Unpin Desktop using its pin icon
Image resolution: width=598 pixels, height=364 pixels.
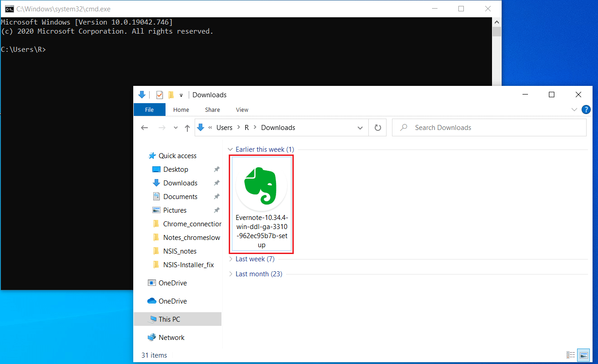(217, 170)
